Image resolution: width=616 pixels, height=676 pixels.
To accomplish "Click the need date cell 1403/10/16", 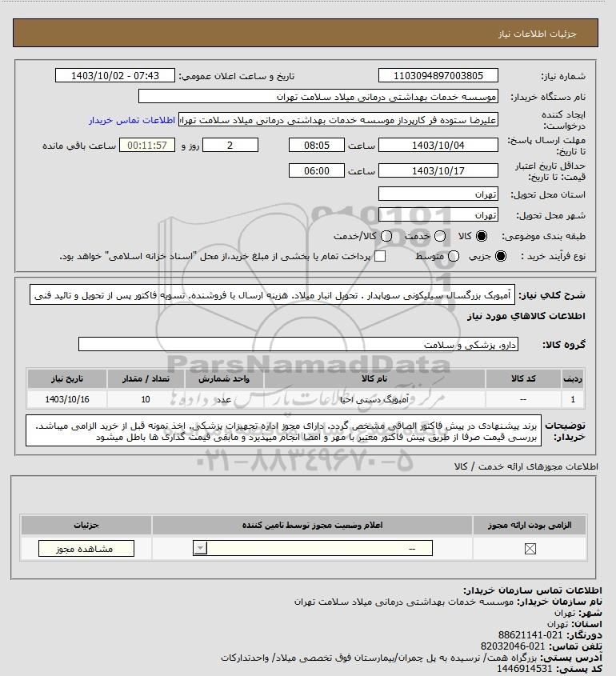I will (x=67, y=400).
